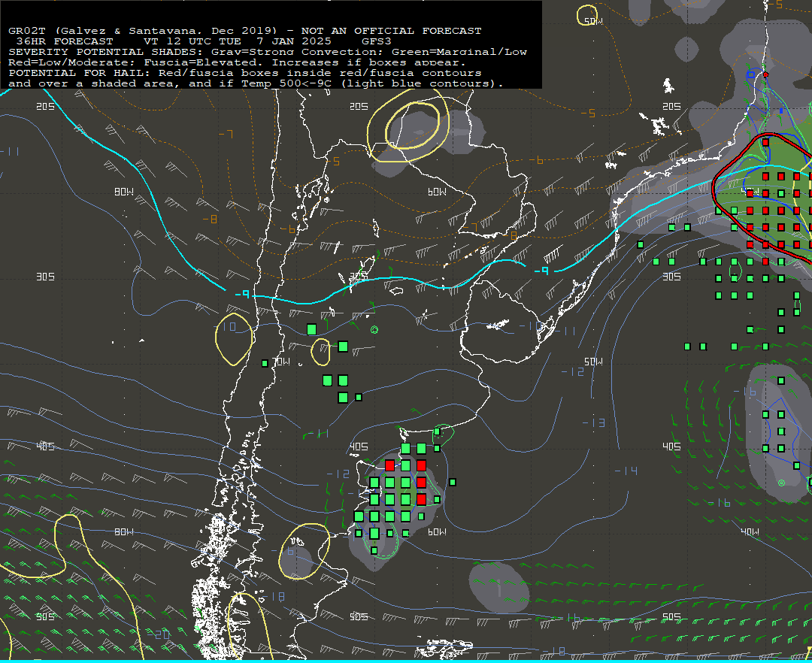Click the "GFS3" model label in header
Screen dimensions: 812x663
click(x=376, y=41)
